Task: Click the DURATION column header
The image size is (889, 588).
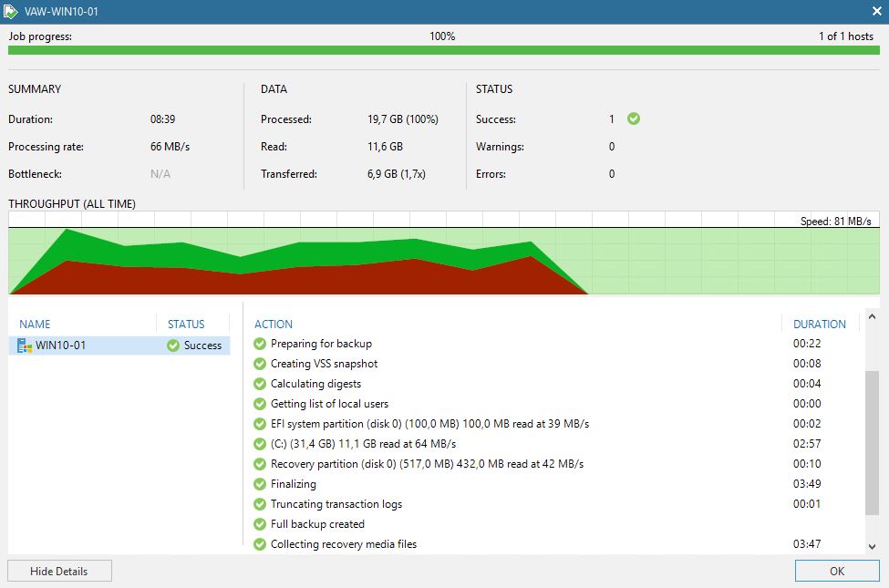Action: [x=820, y=324]
